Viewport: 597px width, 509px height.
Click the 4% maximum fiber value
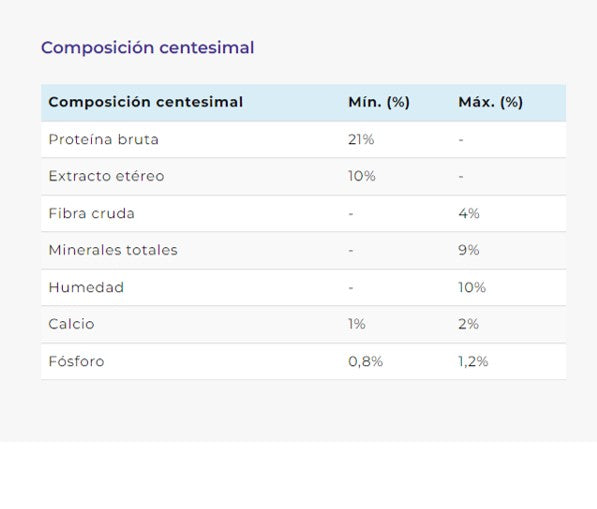tap(469, 213)
